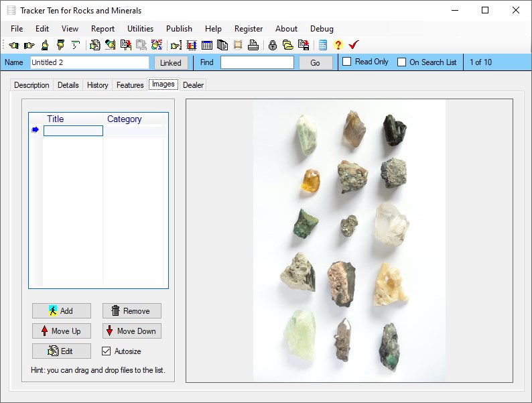Click the hand pointing at list icon
Screen dimensions: 532x403
pos(176,45)
